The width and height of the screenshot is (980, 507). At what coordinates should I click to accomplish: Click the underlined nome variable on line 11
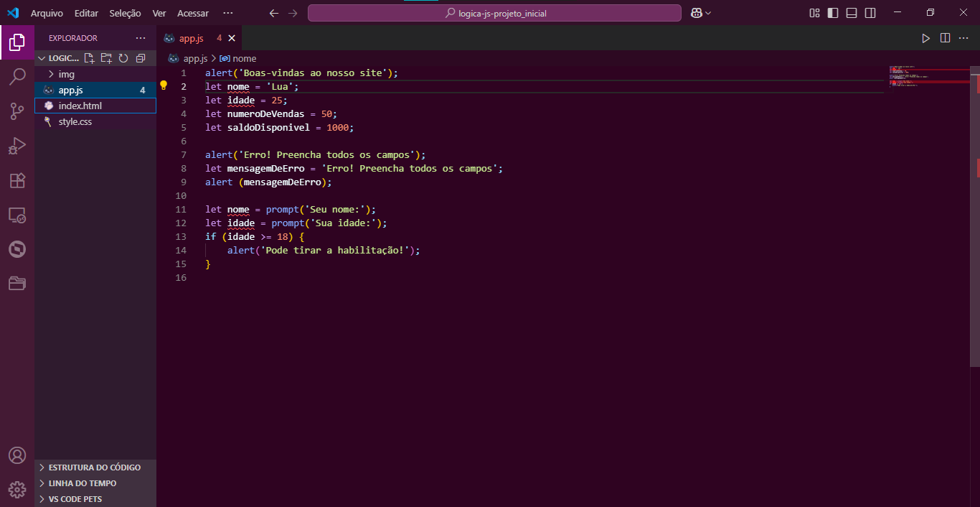pos(238,209)
